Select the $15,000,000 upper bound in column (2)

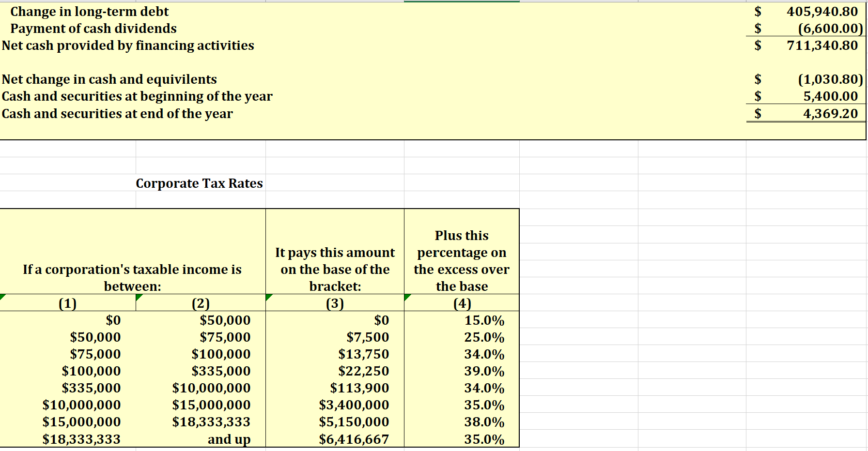(x=212, y=405)
